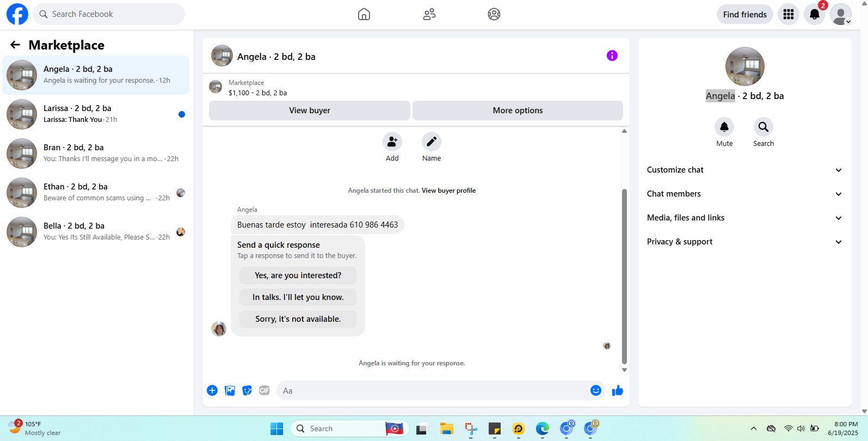This screenshot has height=441, width=868.
Task: Click the chat scrollbar down arrow
Action: [x=624, y=370]
